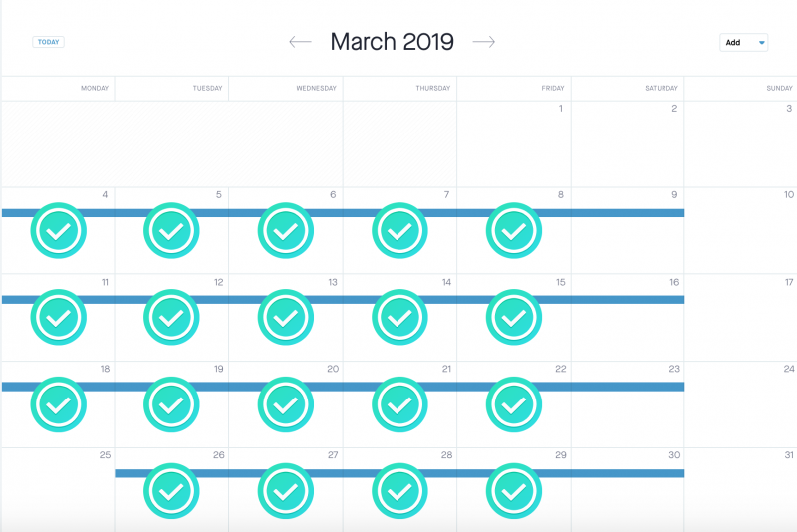Click the checkmark circle on March 7
Image resolution: width=797 pixels, height=532 pixels.
(x=399, y=231)
